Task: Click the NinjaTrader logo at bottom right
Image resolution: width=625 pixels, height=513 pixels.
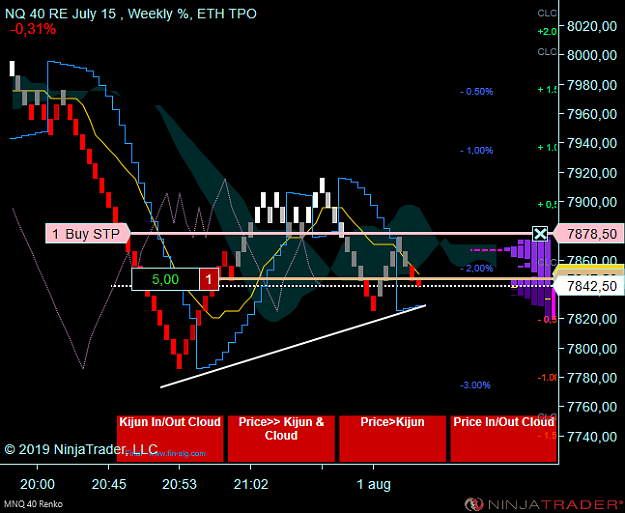Action: 544,504
